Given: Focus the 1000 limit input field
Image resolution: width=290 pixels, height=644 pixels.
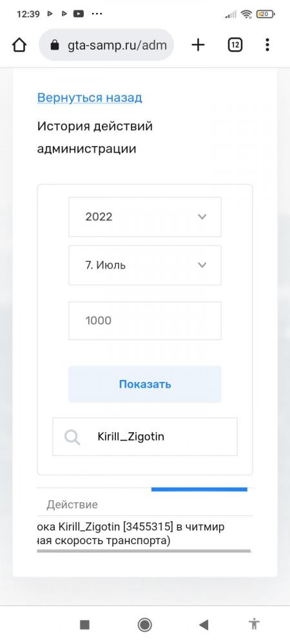Looking at the screenshot, I should tap(145, 321).
